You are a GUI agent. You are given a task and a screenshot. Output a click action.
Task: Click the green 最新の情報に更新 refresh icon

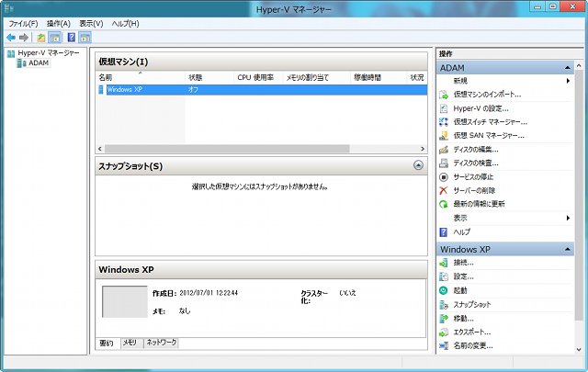tap(444, 204)
